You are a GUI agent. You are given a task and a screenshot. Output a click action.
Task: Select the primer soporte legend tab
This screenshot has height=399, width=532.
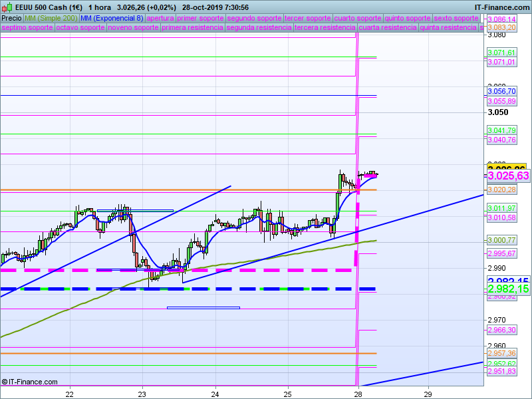point(201,19)
